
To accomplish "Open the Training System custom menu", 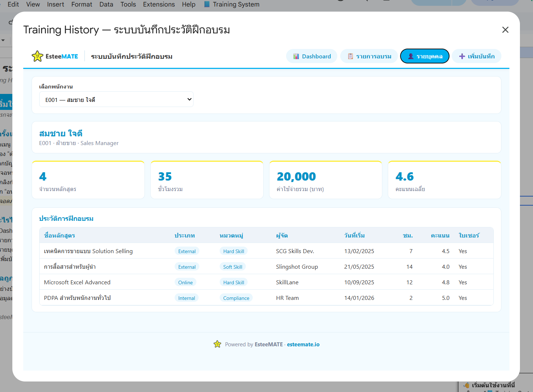I will tap(232, 4).
